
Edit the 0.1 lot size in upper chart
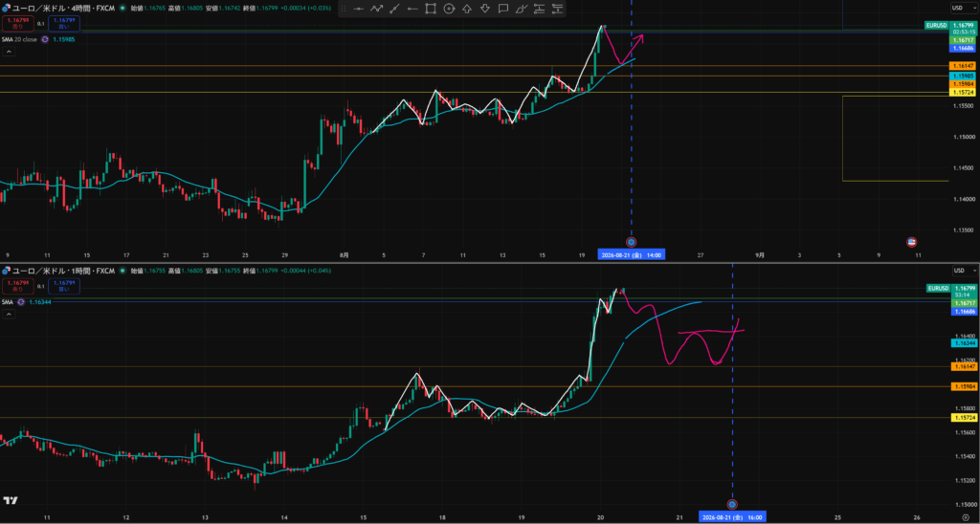(x=40, y=24)
